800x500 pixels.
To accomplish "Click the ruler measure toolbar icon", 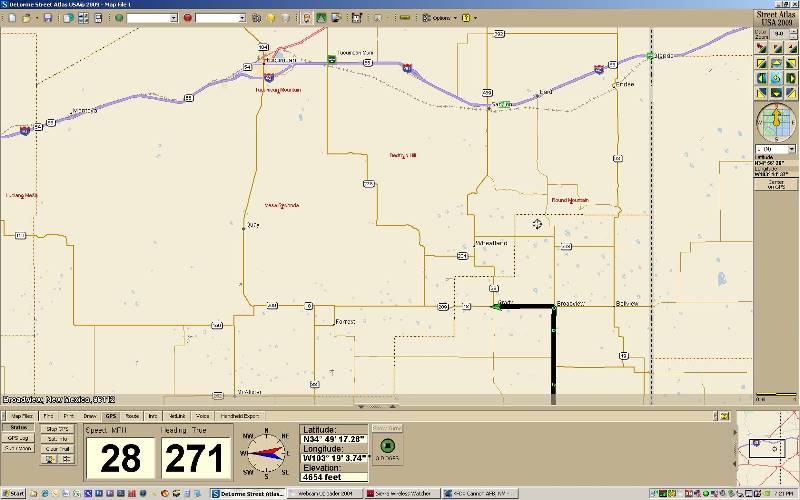I will click(405, 18).
